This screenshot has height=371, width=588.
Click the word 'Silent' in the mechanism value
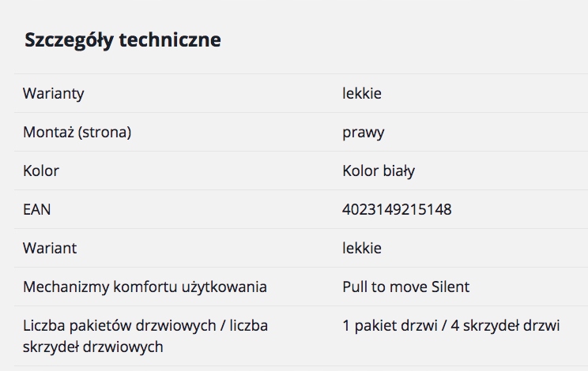[450, 287]
